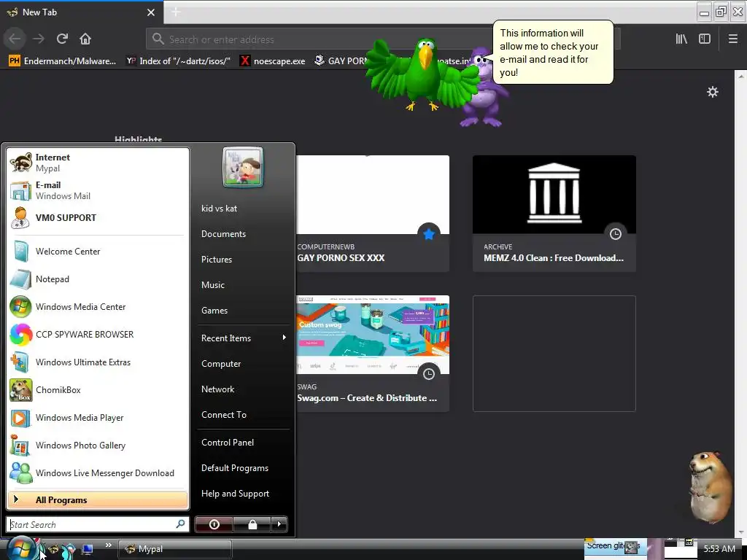Image resolution: width=747 pixels, height=560 pixels.
Task: Click the lock button in Start menu
Action: coord(252,524)
